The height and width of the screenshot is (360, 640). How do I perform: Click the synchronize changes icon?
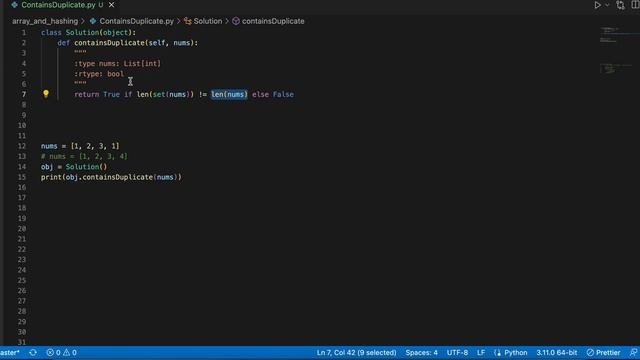(33, 353)
